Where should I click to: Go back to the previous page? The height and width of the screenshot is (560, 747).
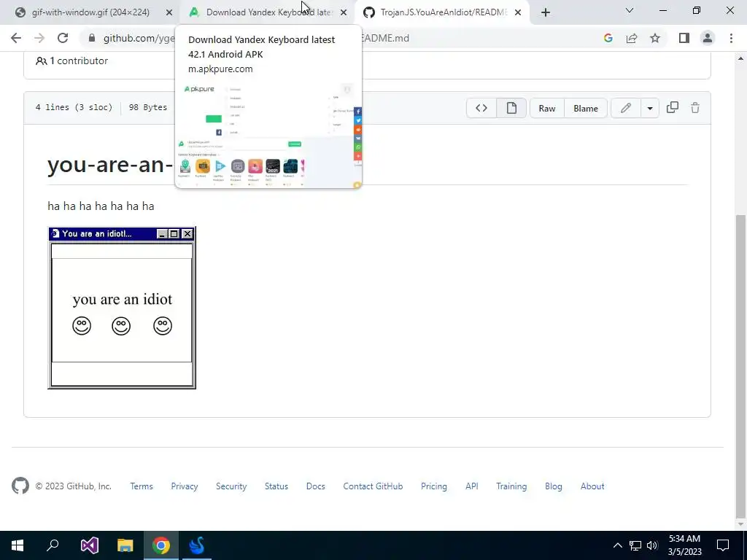16,38
